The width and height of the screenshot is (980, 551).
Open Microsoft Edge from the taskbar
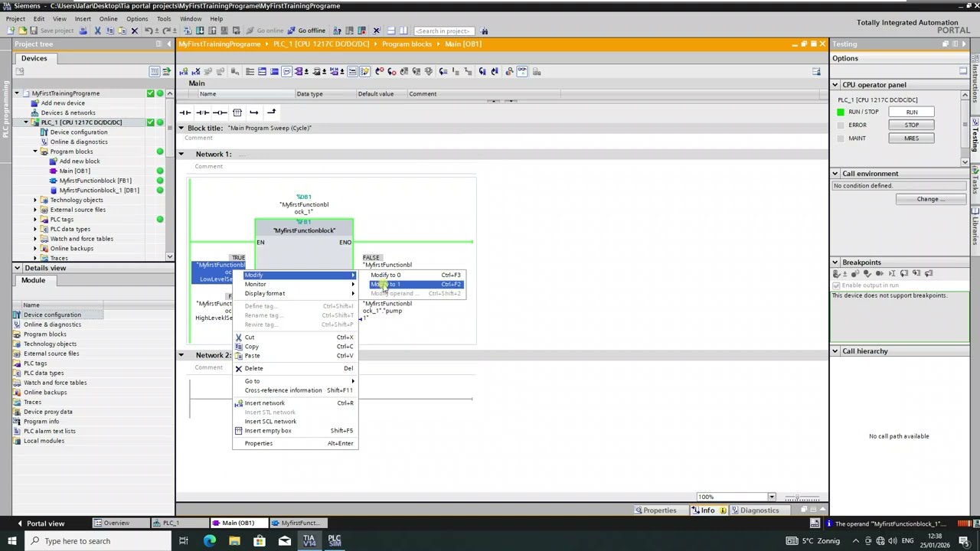click(x=210, y=541)
